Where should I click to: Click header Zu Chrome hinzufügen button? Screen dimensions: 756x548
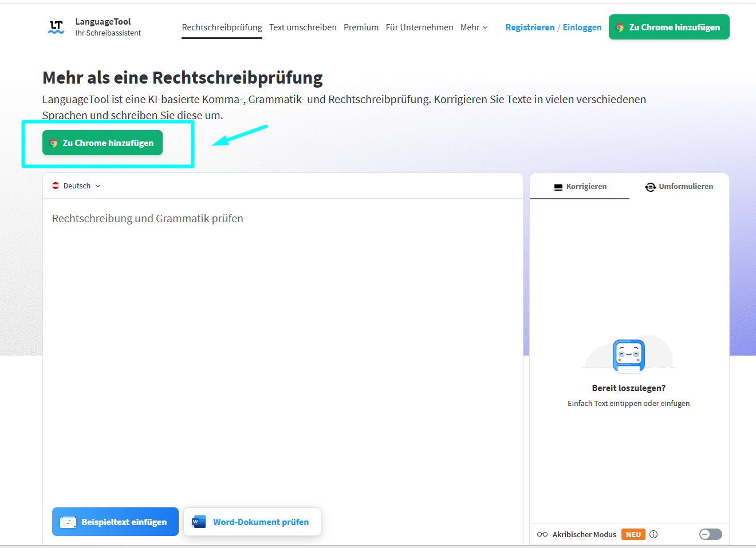(669, 27)
